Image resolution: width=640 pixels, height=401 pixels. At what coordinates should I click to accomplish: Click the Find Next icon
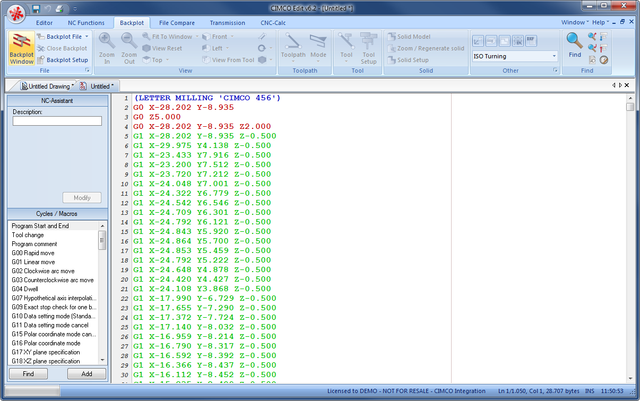592,48
